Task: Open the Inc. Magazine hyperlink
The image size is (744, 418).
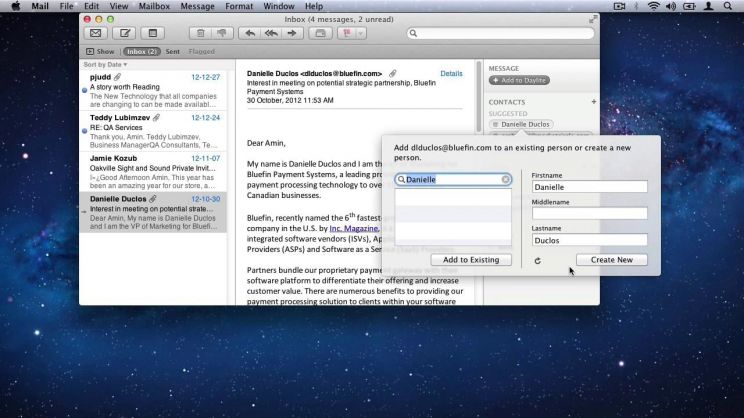Action: tap(353, 228)
